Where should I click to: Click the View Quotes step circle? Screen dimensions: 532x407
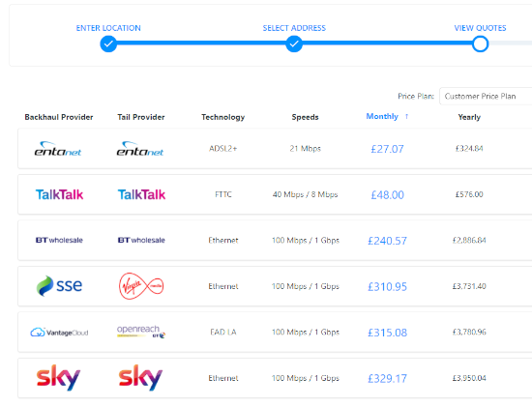click(x=480, y=44)
